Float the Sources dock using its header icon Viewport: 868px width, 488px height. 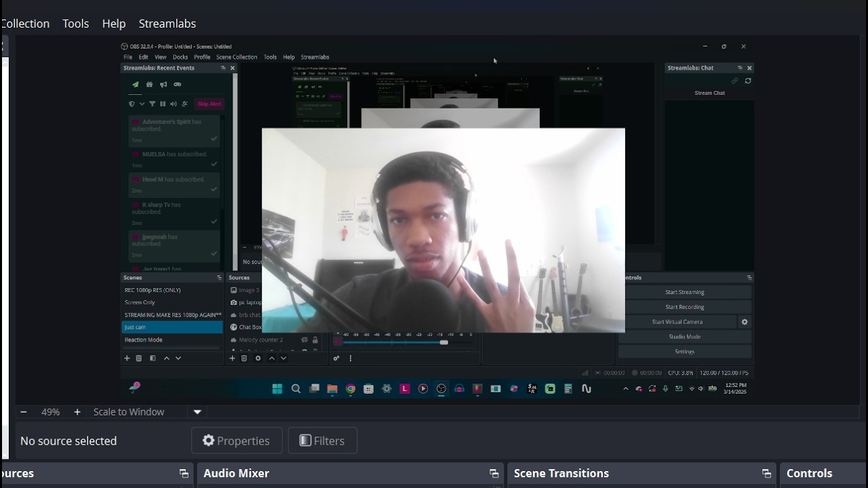click(184, 474)
